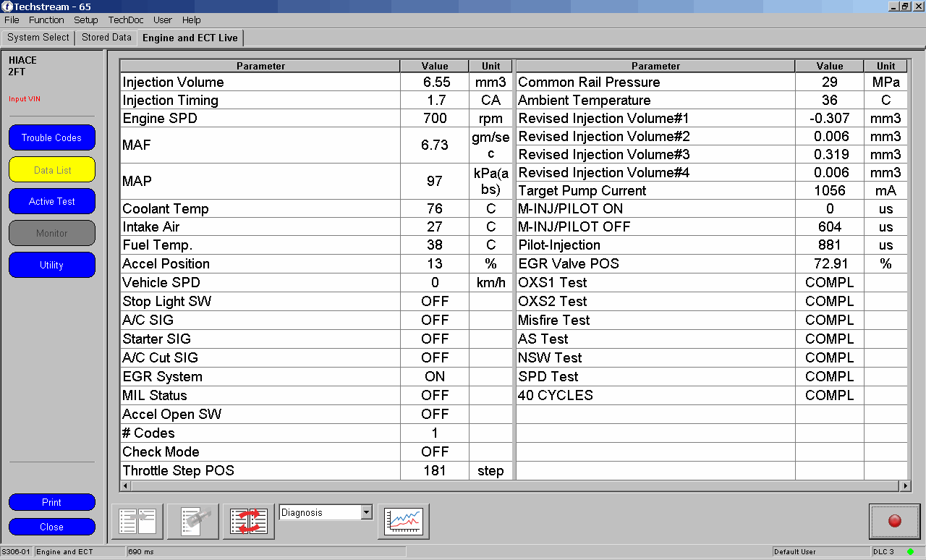Screen dimensions: 926x560
Task: Click the red arrows list refresh icon
Action: (249, 521)
